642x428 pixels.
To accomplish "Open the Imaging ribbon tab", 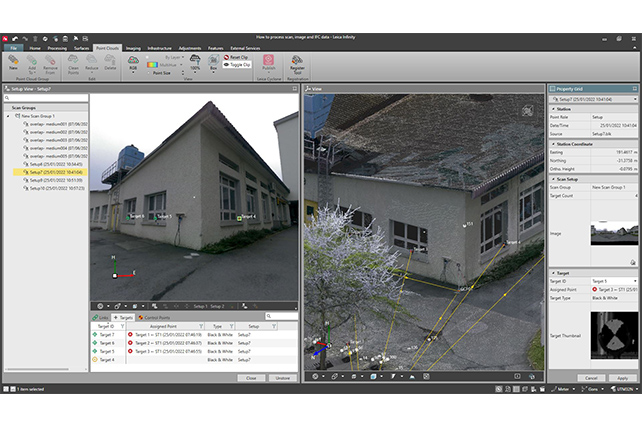I will tap(133, 47).
